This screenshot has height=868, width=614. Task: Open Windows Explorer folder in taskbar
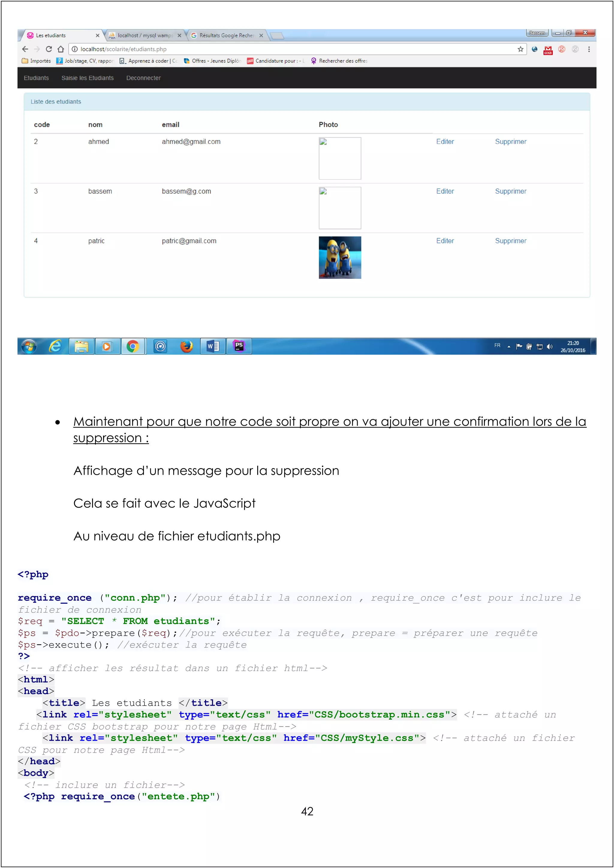tap(81, 346)
